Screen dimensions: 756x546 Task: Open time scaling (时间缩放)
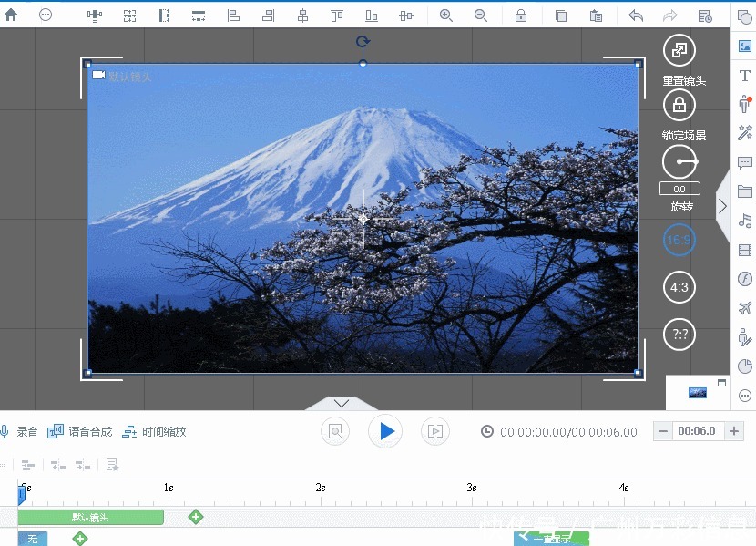(x=154, y=431)
